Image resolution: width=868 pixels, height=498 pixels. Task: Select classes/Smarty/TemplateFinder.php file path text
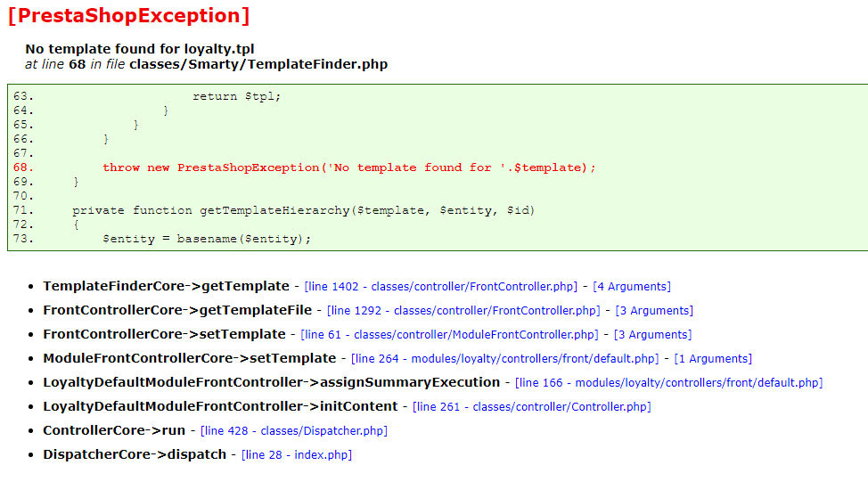[258, 64]
